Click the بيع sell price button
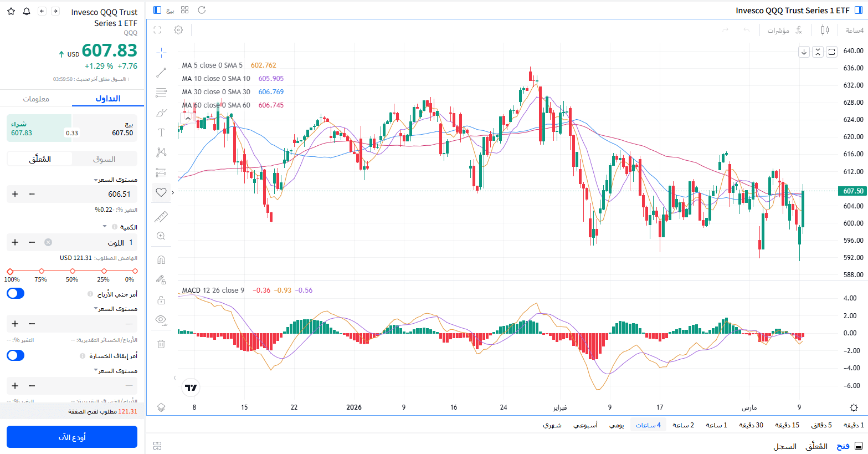This screenshot has width=868, height=454. (105, 129)
